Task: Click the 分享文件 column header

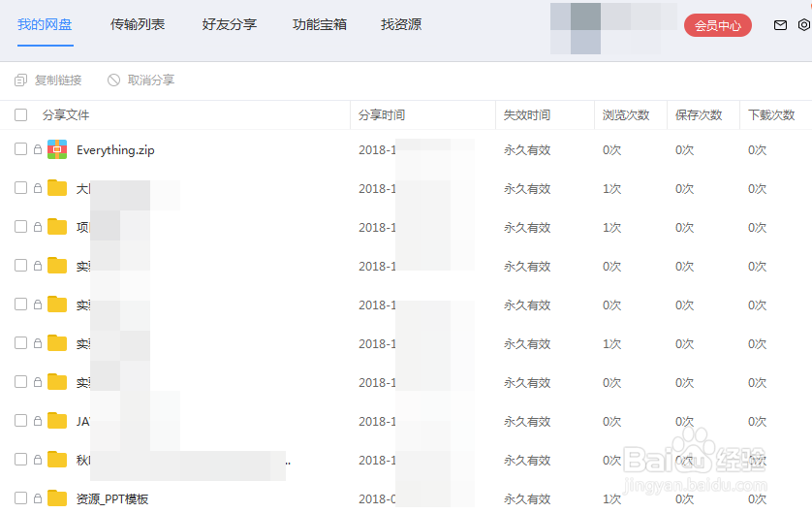Action: coord(66,115)
